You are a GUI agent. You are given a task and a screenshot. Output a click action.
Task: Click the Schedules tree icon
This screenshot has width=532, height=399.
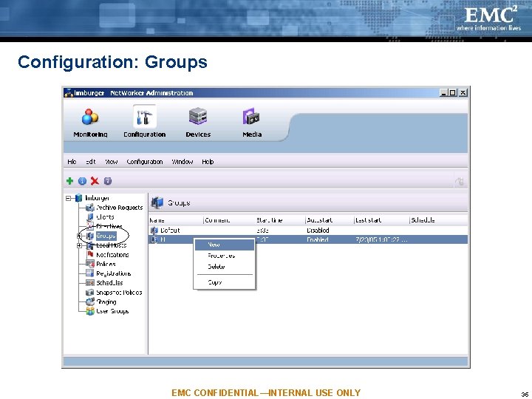[x=90, y=282]
